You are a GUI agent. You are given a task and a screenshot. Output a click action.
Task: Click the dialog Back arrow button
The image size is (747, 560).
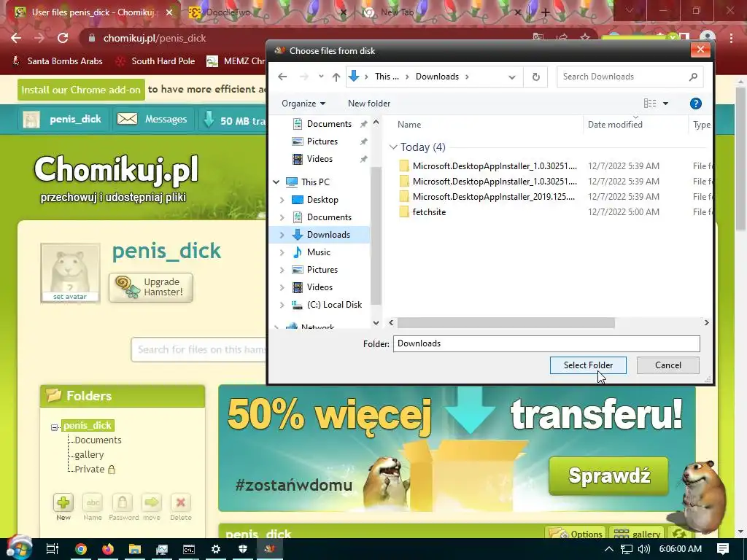pyautogui.click(x=282, y=77)
